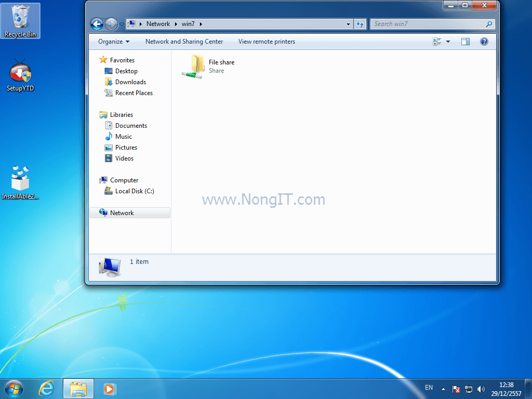Click the computer icon in address bar

pyautogui.click(x=132, y=24)
